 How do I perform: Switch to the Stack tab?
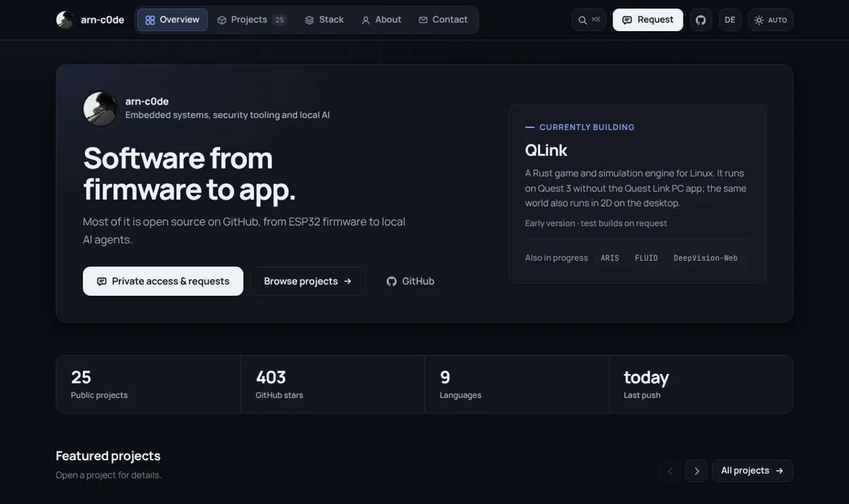coord(324,20)
